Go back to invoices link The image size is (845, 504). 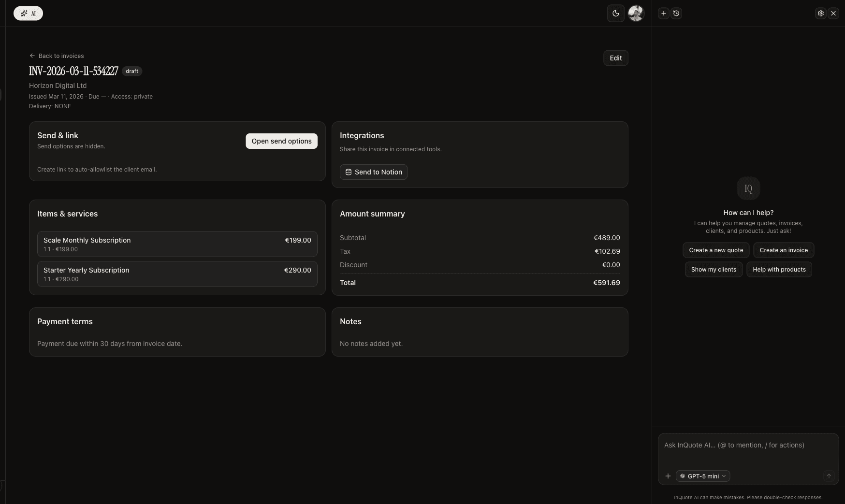(57, 56)
